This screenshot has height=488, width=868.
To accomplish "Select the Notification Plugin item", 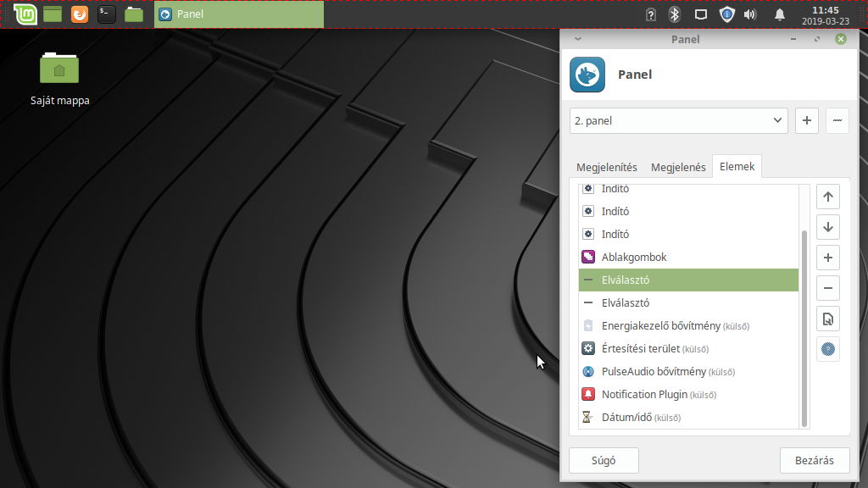I will click(688, 395).
